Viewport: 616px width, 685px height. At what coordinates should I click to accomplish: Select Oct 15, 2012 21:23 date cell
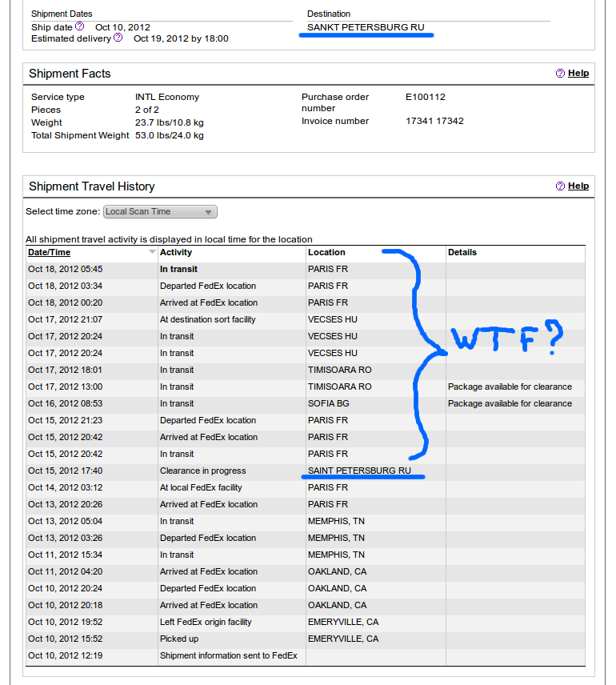(x=65, y=420)
